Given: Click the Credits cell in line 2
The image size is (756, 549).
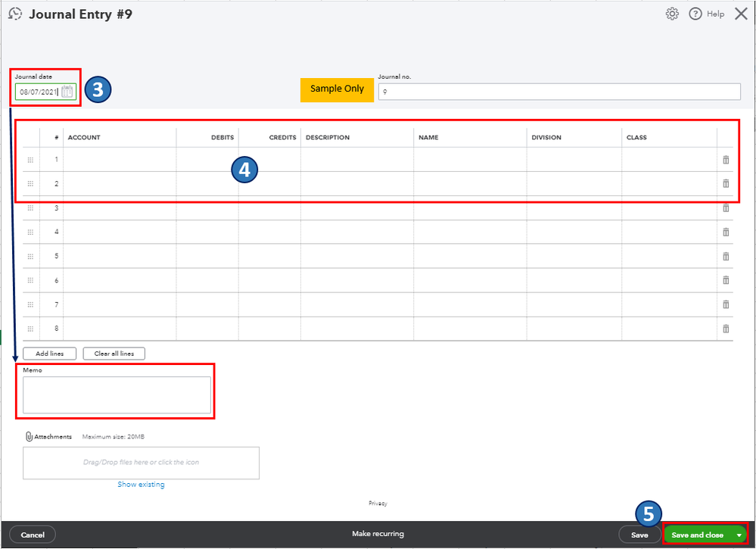Looking at the screenshot, I should click(269, 184).
